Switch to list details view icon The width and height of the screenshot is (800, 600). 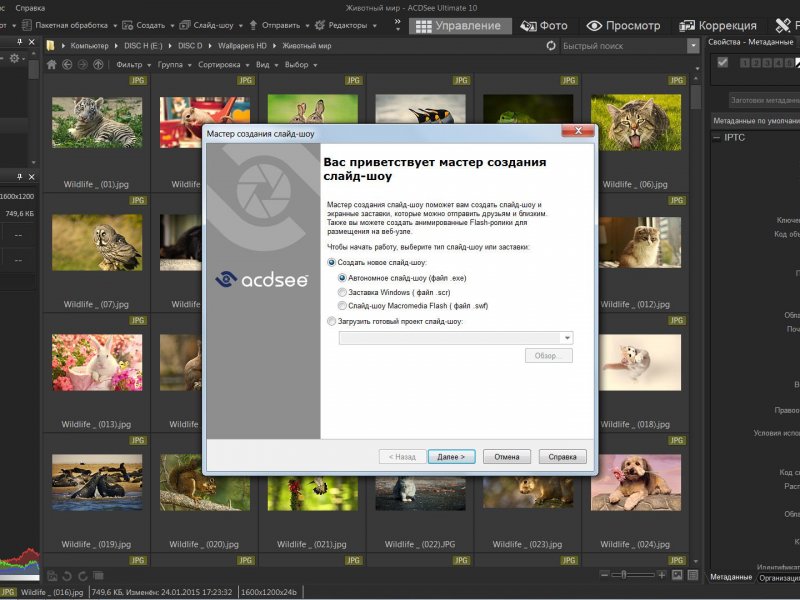pos(693,575)
